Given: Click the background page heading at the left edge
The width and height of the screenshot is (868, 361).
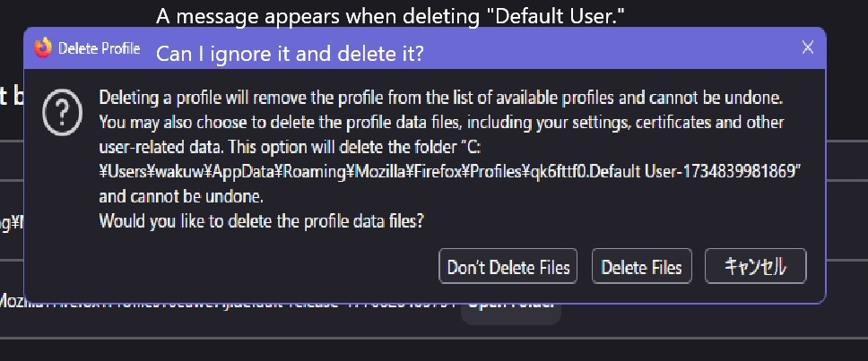Looking at the screenshot, I should pyautogui.click(x=7, y=97).
